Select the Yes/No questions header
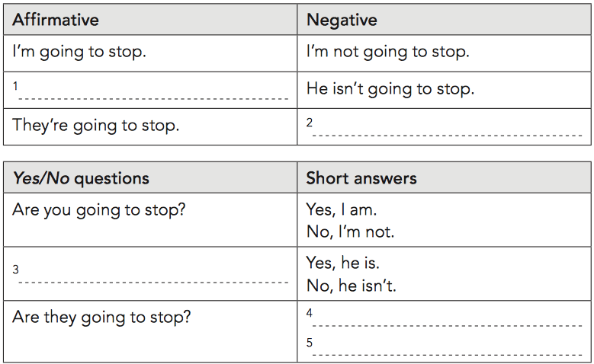The width and height of the screenshot is (594, 364). [x=81, y=178]
